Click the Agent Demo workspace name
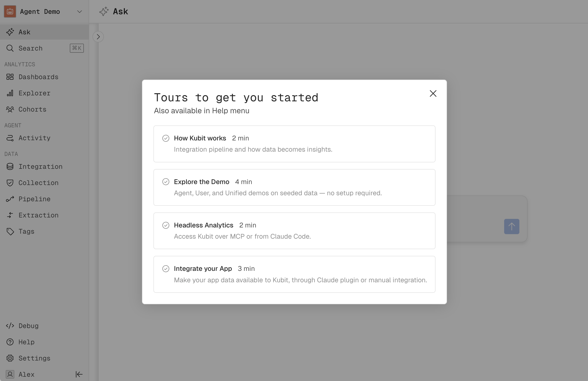Screen dimensions: 588x381 coord(40,12)
